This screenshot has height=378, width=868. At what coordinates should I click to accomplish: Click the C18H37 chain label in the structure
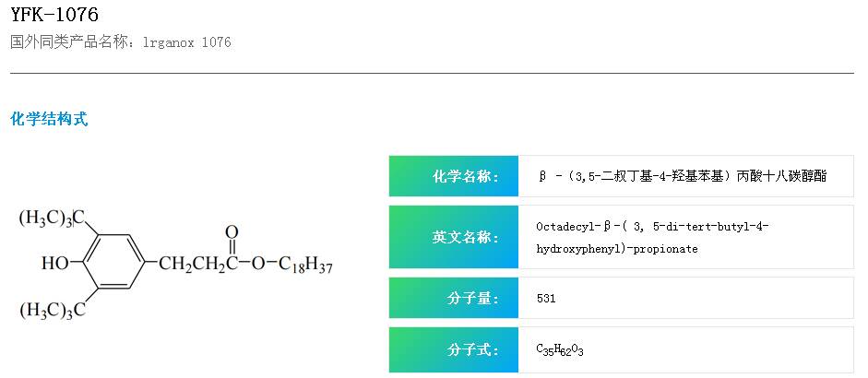[x=304, y=266]
